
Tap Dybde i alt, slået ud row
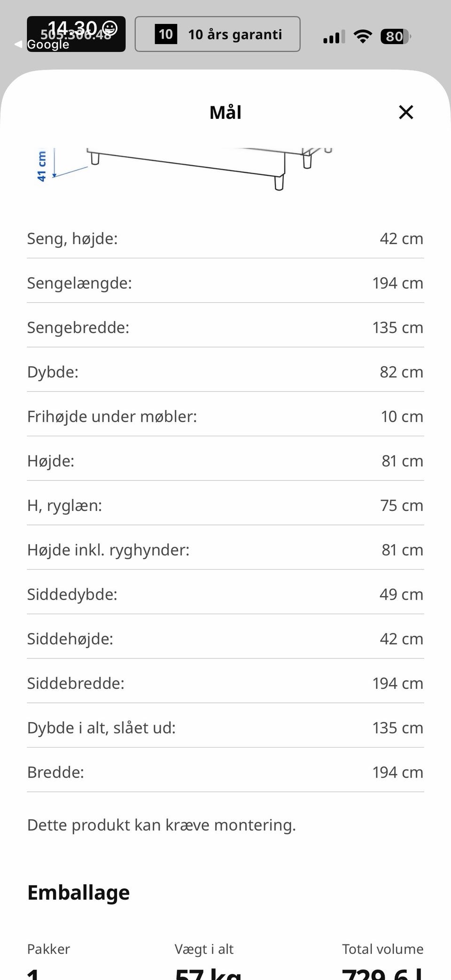pyautogui.click(x=225, y=728)
